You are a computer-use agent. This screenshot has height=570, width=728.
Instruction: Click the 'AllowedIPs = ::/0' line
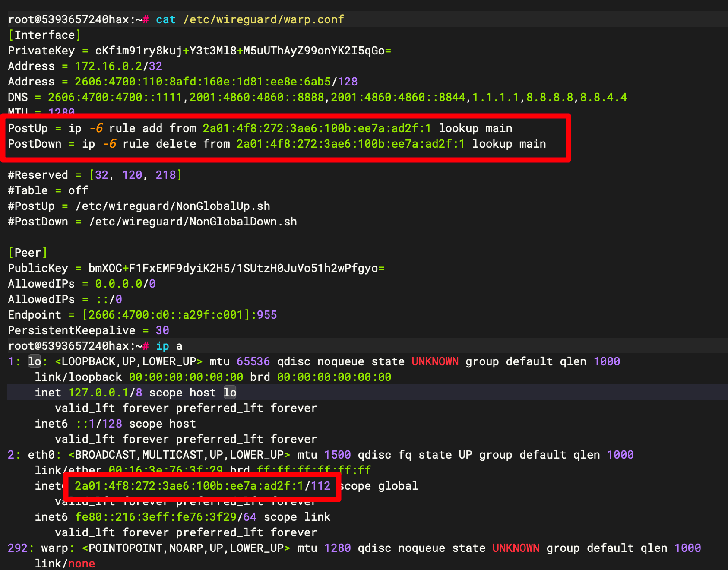pos(65,299)
